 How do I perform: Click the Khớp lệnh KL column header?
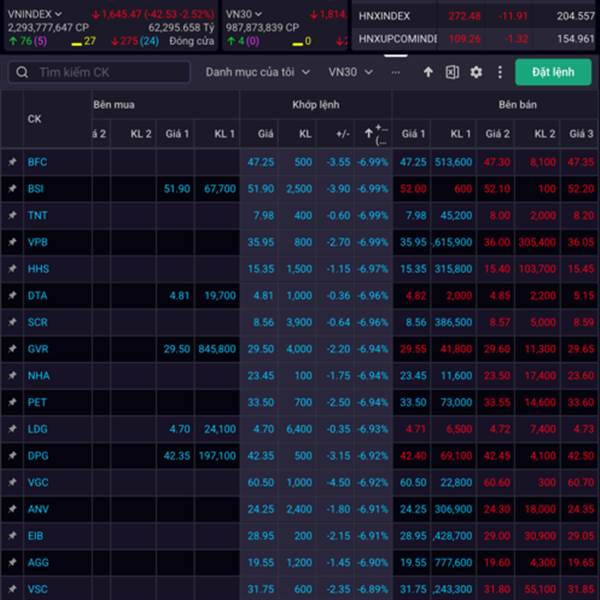(x=305, y=134)
